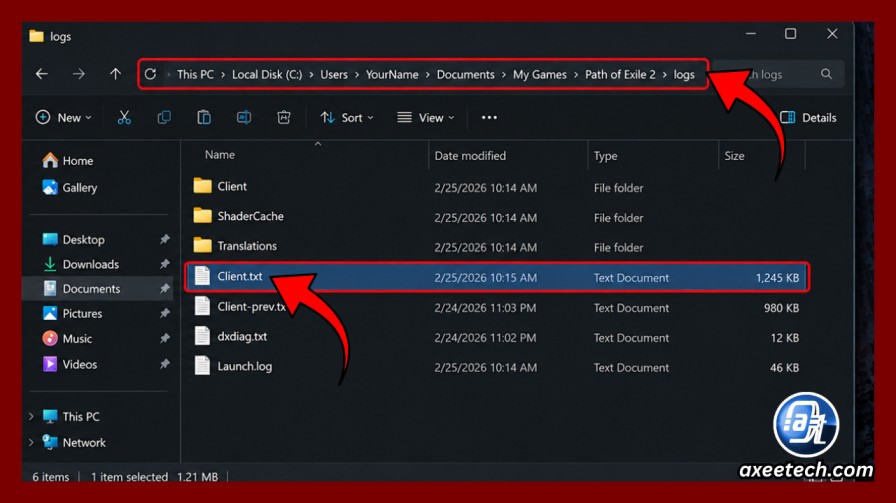Click Local Disk (C:) breadcrumb

267,74
